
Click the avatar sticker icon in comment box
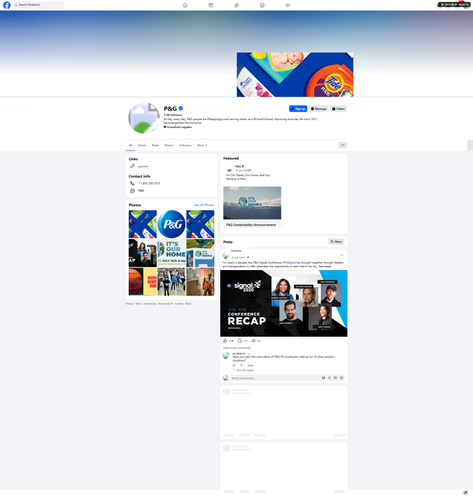coord(323,378)
